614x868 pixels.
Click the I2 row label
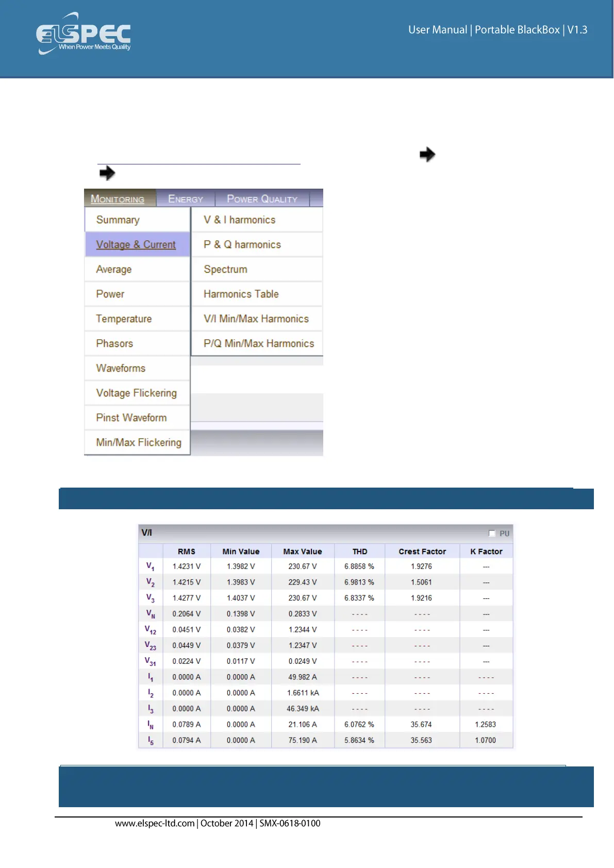[x=151, y=693]
